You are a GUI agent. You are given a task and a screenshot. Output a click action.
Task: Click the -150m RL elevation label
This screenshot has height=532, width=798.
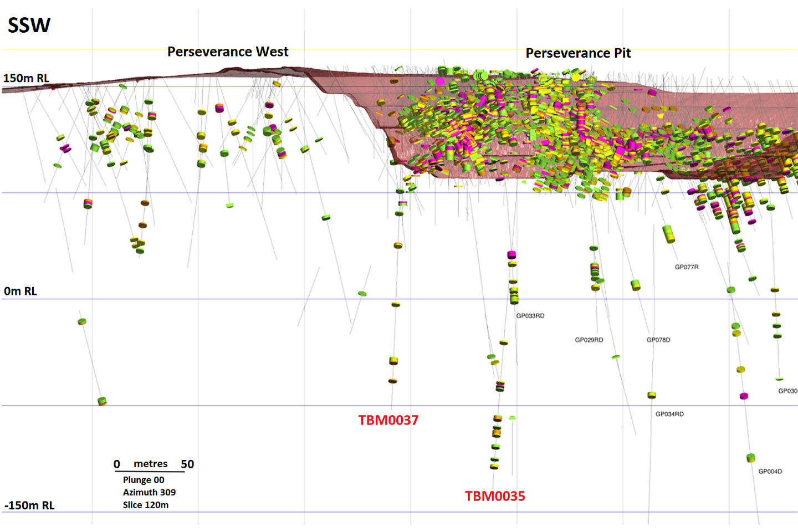29,505
